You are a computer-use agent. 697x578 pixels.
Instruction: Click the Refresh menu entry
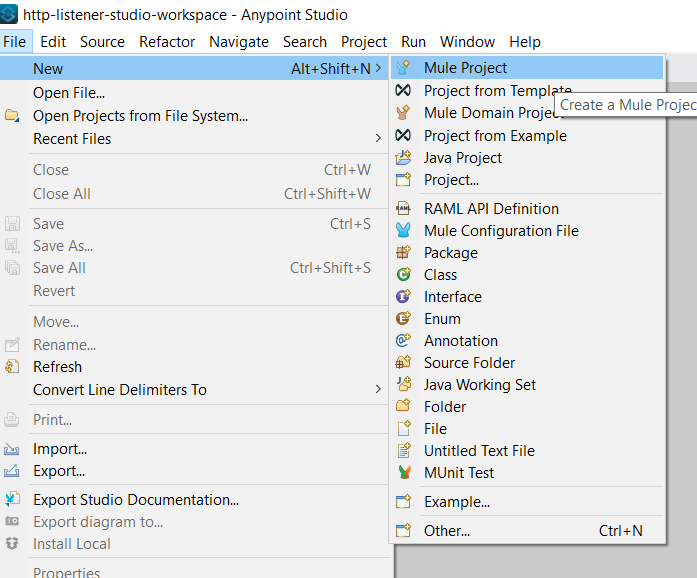(x=57, y=367)
